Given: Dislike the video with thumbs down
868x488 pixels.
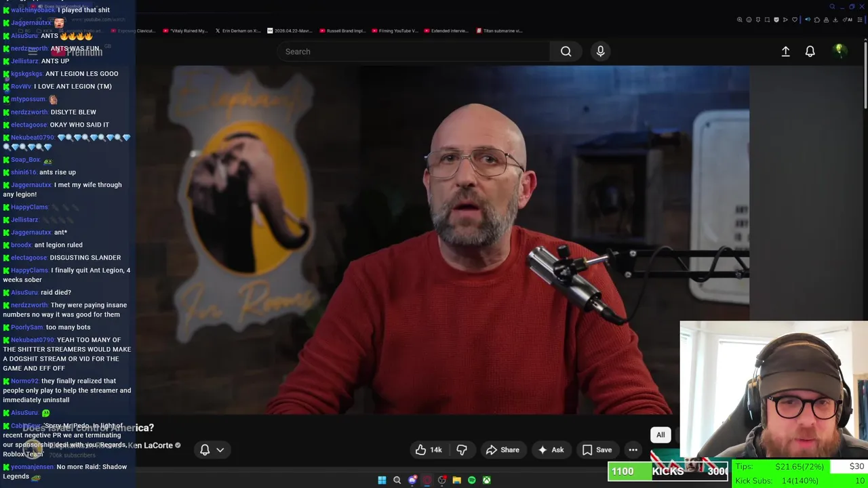Looking at the screenshot, I should [462, 450].
